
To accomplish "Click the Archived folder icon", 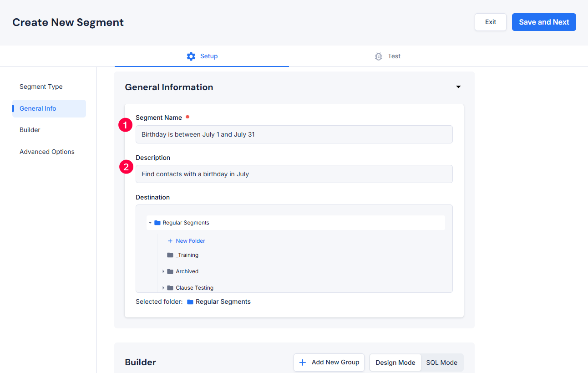I will point(170,271).
